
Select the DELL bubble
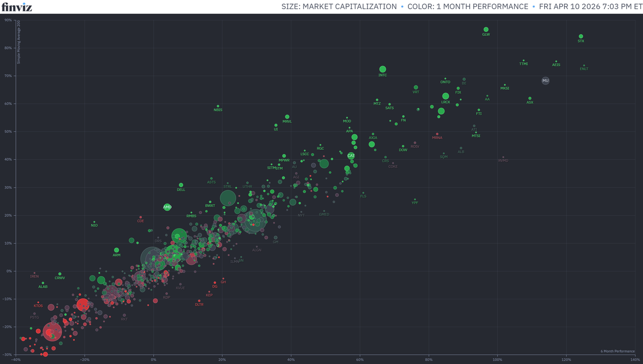[x=181, y=185]
